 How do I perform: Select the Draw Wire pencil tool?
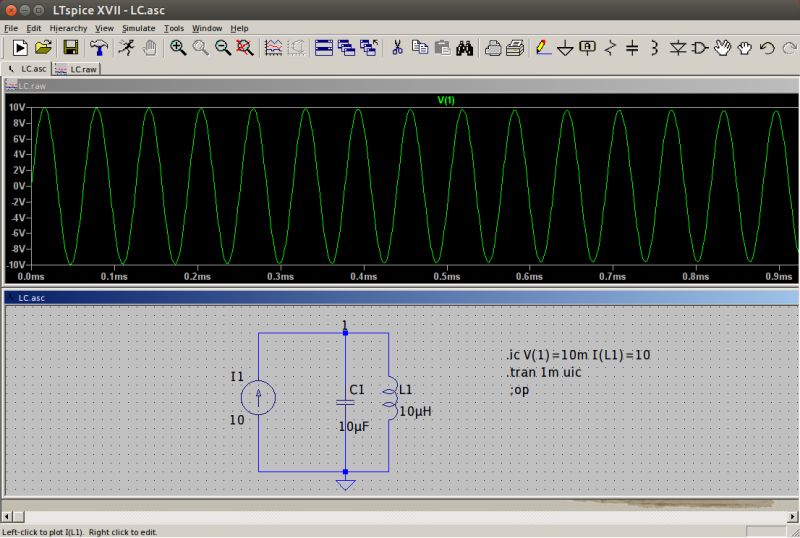click(x=543, y=48)
